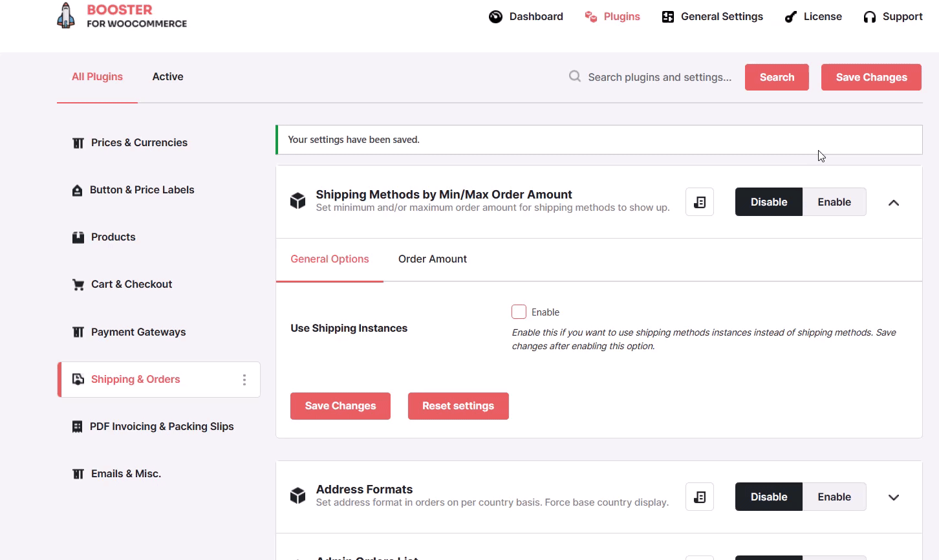Open the General Options tab
Image resolution: width=939 pixels, height=560 pixels.
click(x=330, y=259)
